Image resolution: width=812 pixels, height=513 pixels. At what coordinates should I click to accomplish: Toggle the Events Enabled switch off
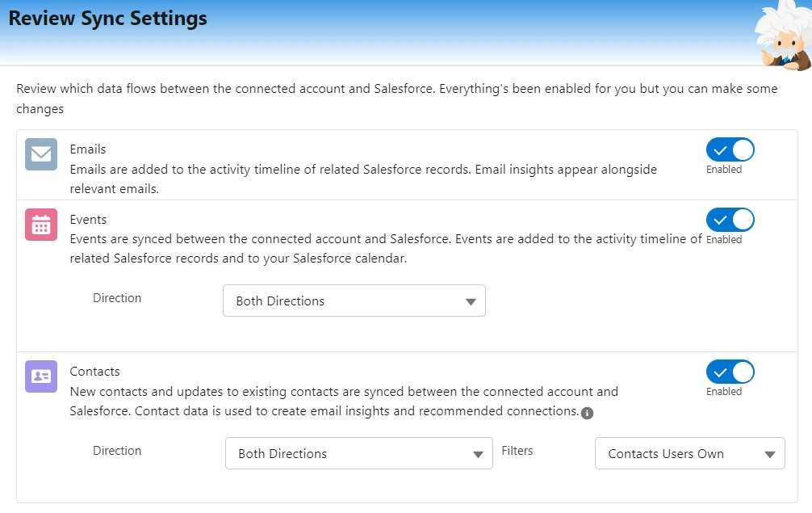(730, 220)
